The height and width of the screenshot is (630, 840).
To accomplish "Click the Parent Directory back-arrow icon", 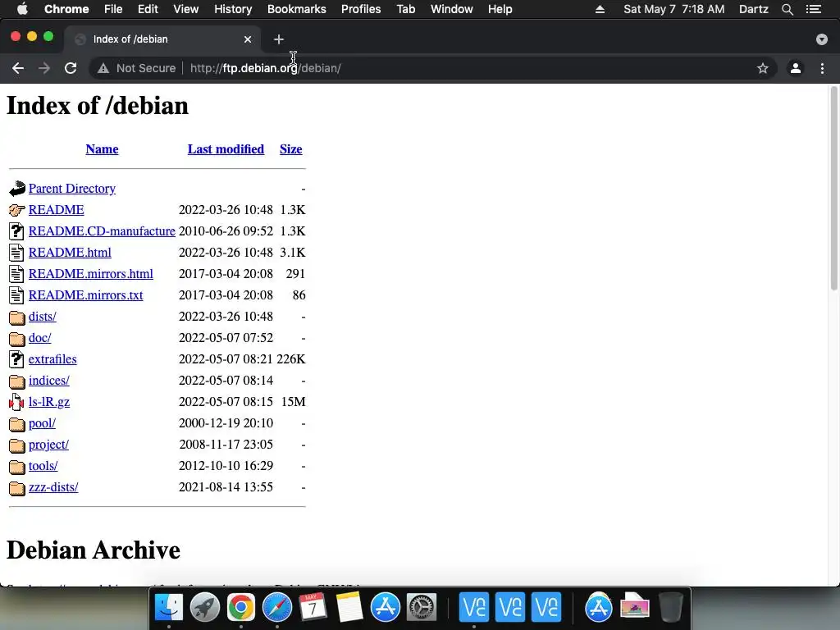I will pyautogui.click(x=17, y=189).
